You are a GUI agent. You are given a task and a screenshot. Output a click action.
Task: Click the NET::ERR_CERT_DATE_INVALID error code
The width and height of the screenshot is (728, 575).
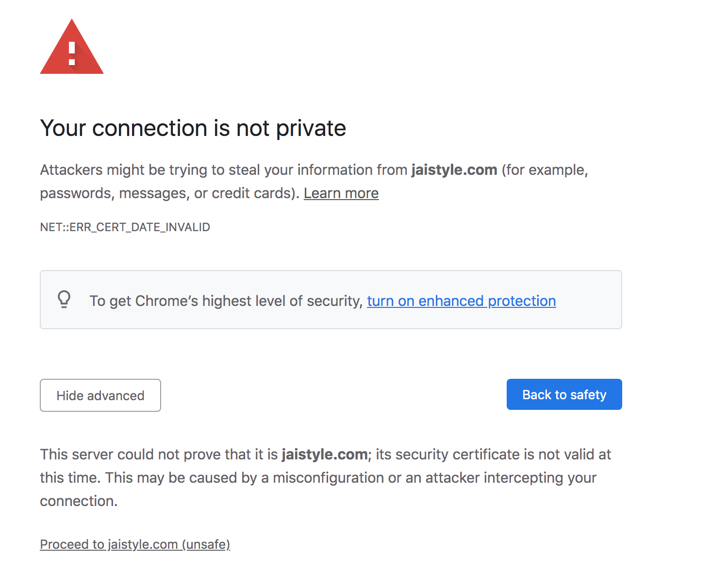tap(125, 227)
